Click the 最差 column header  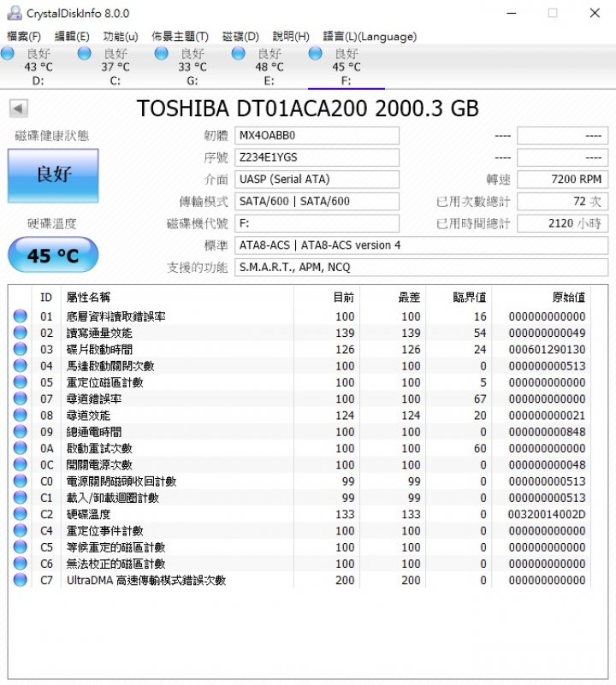393,298
